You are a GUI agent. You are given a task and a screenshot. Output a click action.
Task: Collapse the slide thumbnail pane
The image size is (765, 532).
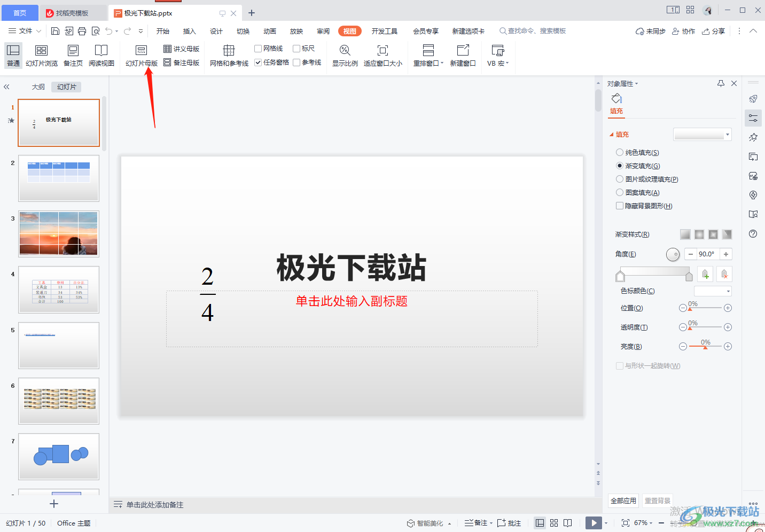point(6,87)
